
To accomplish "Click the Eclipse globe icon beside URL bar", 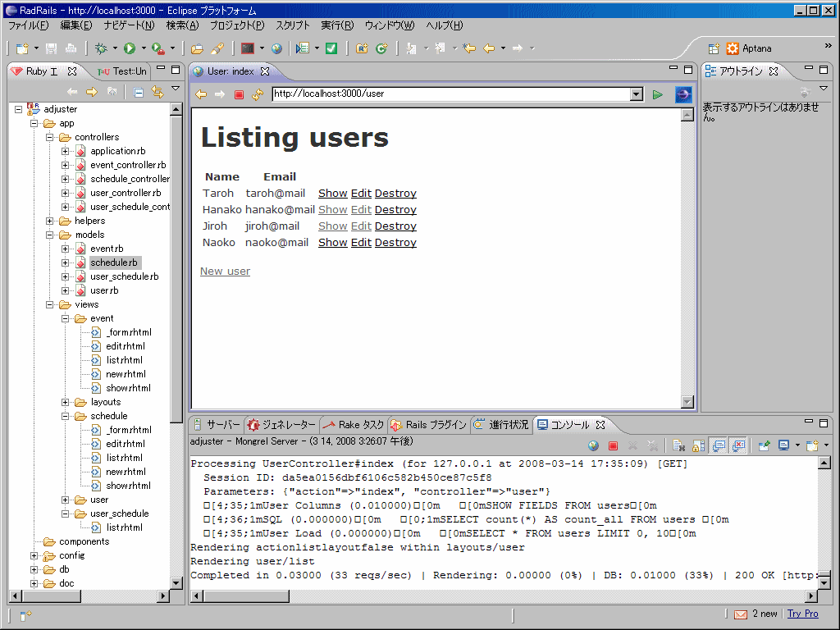I will click(x=683, y=95).
